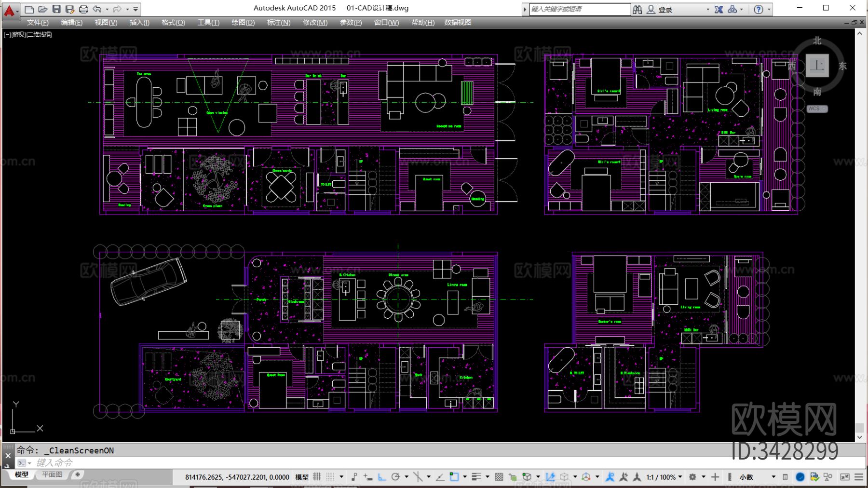The width and height of the screenshot is (868, 488).
Task: Close the command line with X icon
Action: click(x=8, y=455)
